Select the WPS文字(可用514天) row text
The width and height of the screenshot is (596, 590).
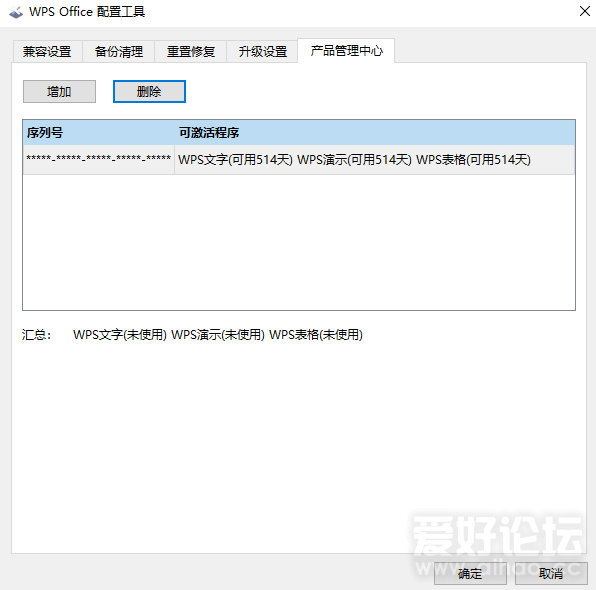coord(235,160)
